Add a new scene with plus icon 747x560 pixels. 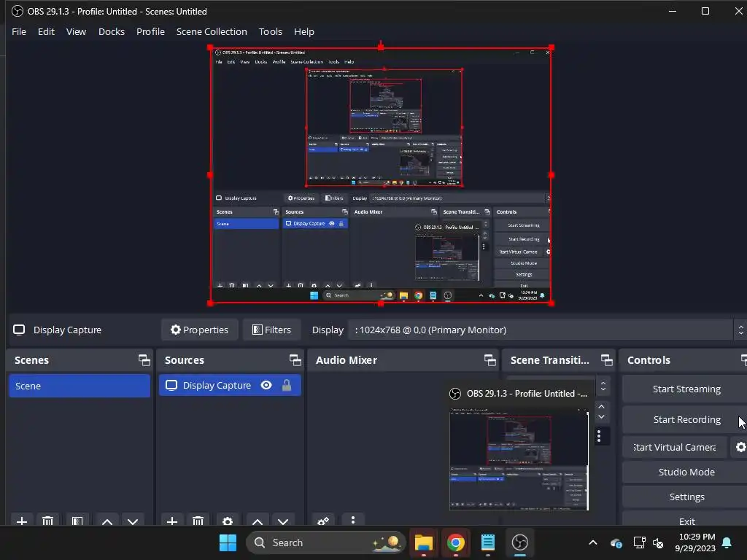click(21, 521)
